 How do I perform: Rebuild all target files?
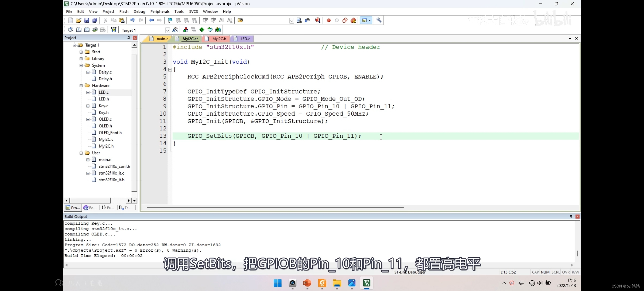(x=87, y=30)
